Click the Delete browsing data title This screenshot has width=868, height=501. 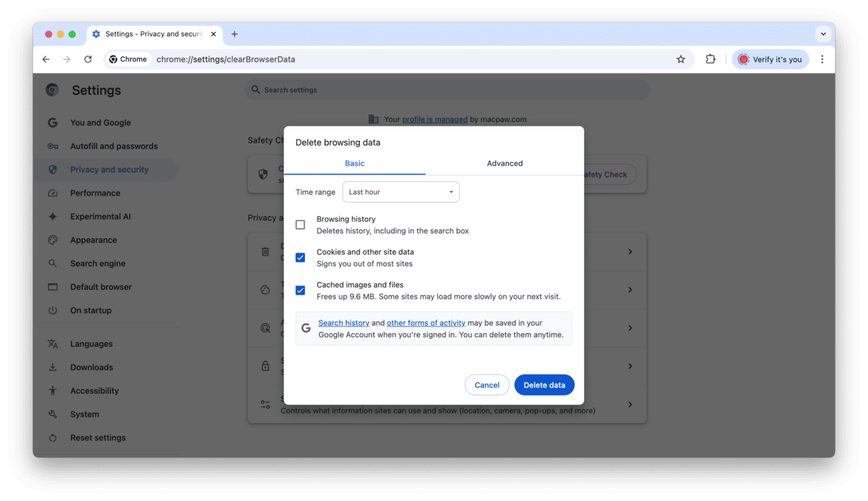coord(338,143)
